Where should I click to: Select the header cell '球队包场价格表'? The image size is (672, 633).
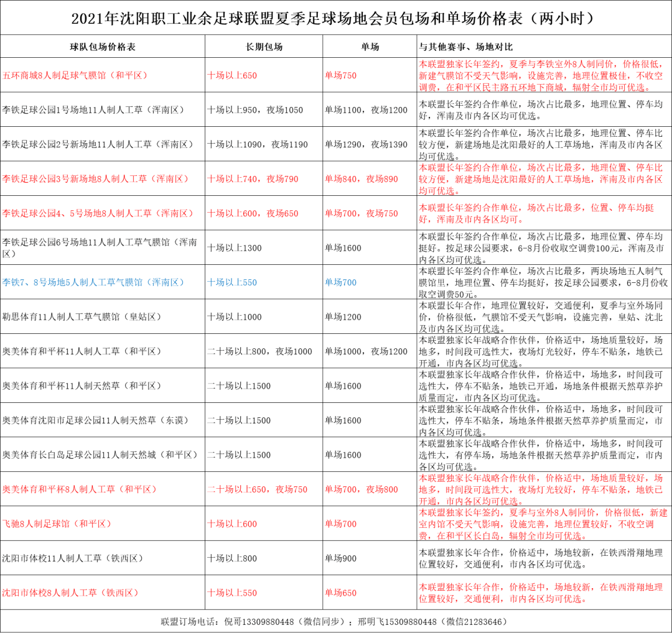(103, 47)
